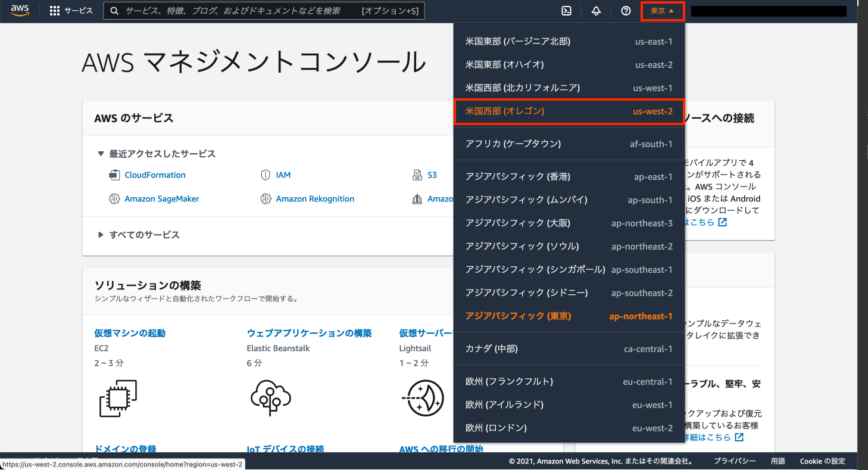Open 用語 footer link
The height and width of the screenshot is (470, 868).
(778, 461)
